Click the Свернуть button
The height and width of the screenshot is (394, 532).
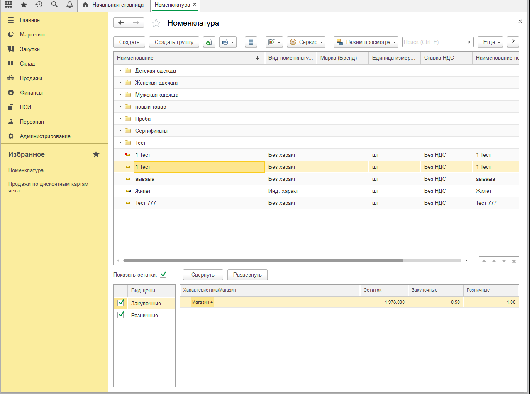tap(203, 275)
